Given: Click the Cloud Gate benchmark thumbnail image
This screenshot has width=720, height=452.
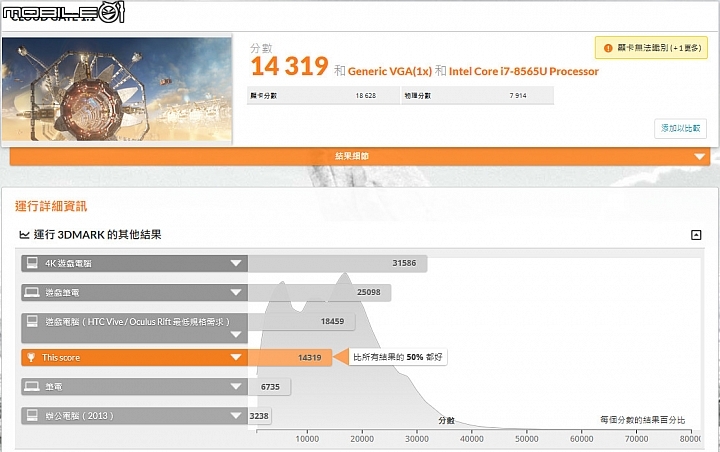Looking at the screenshot, I should (x=117, y=89).
